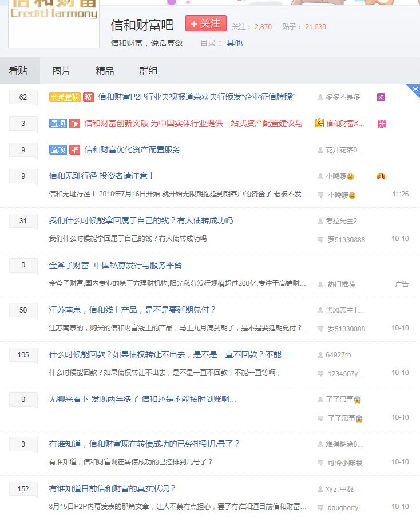Close the blue corner banner
The width and height of the screenshot is (420, 517).
(415, 89)
